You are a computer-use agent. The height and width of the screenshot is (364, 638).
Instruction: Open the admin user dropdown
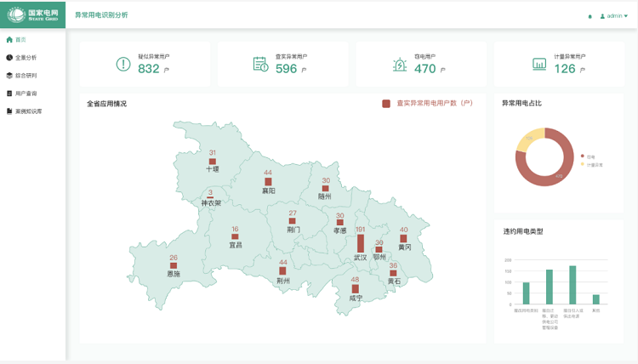click(x=614, y=16)
